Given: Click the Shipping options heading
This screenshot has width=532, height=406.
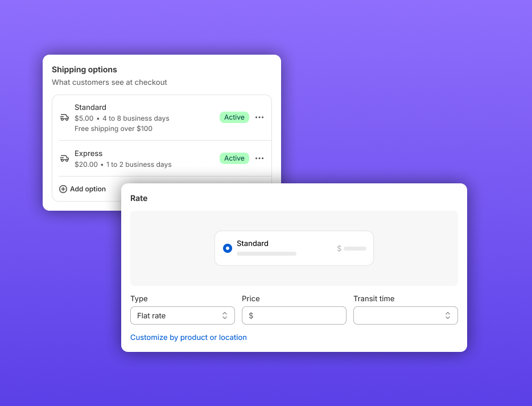Looking at the screenshot, I should pyautogui.click(x=84, y=69).
